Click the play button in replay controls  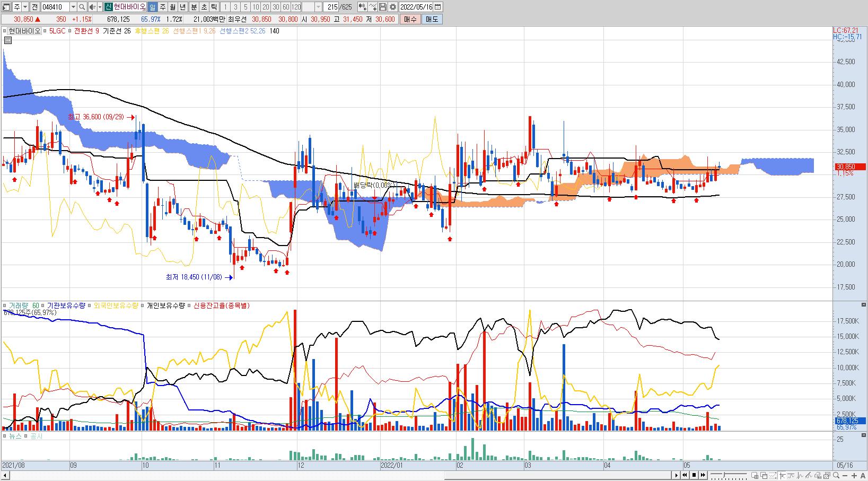[677, 475]
